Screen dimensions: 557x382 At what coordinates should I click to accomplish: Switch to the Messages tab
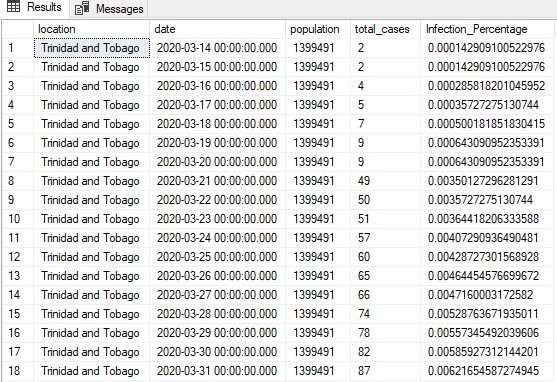point(109,9)
